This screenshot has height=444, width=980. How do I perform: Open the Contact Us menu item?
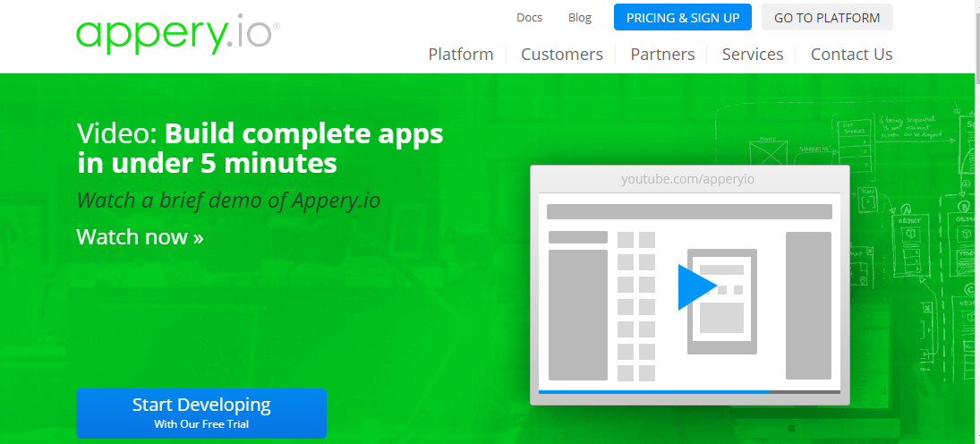[x=851, y=55]
